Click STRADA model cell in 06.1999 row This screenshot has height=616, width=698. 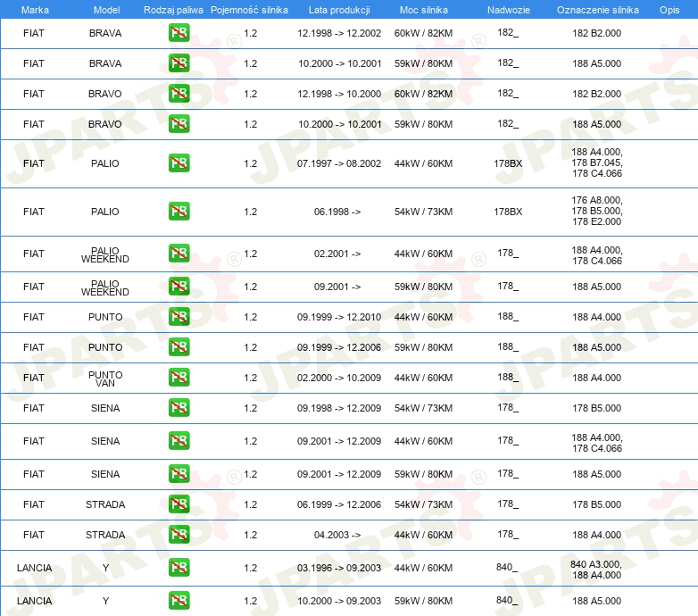pos(105,504)
